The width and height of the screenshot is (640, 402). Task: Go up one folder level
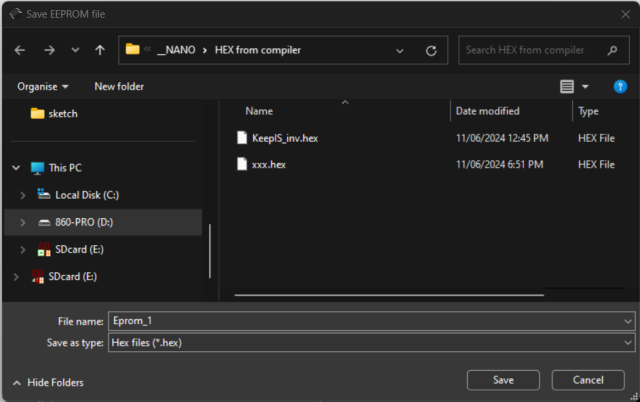tap(100, 50)
